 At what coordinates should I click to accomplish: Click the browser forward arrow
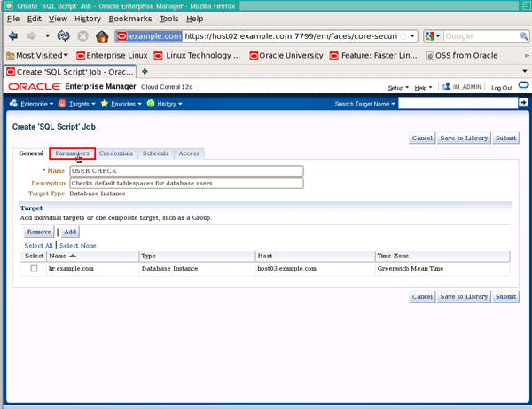[x=32, y=36]
